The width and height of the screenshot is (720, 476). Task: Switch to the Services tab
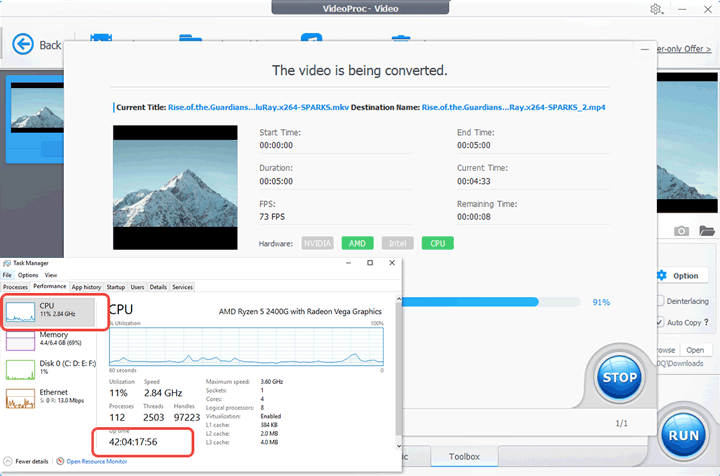[x=182, y=287]
